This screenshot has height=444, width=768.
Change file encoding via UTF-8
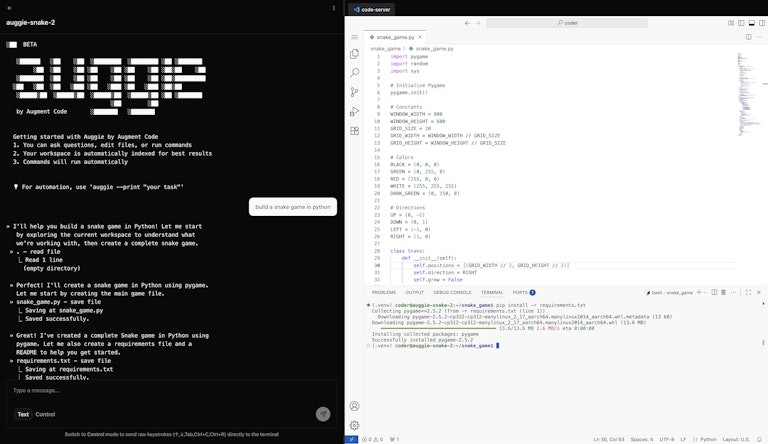[x=667, y=440]
